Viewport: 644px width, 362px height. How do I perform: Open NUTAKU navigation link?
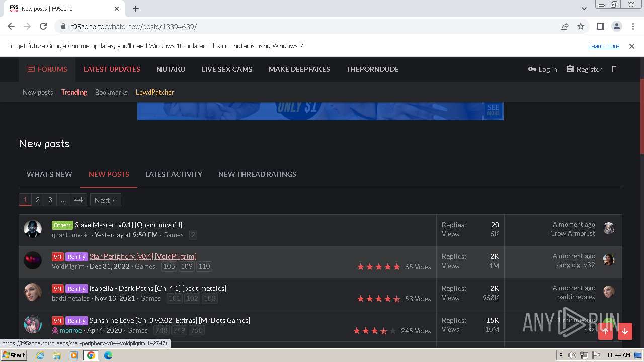point(171,69)
